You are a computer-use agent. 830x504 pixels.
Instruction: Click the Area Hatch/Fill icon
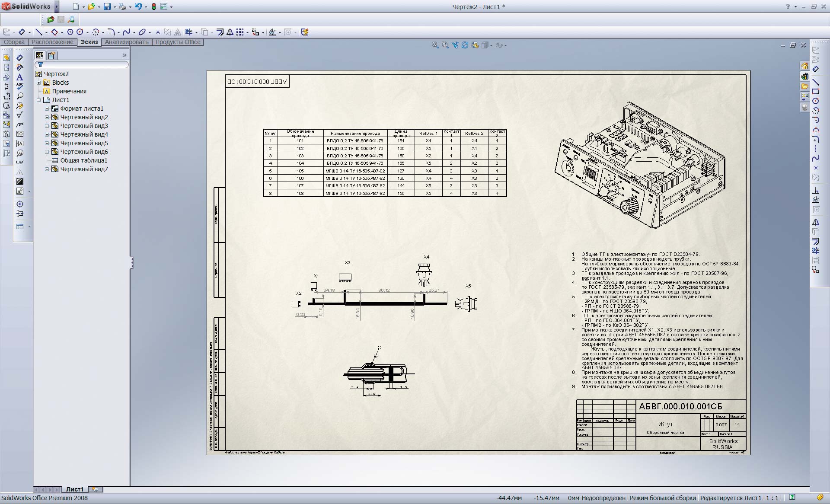click(x=19, y=182)
